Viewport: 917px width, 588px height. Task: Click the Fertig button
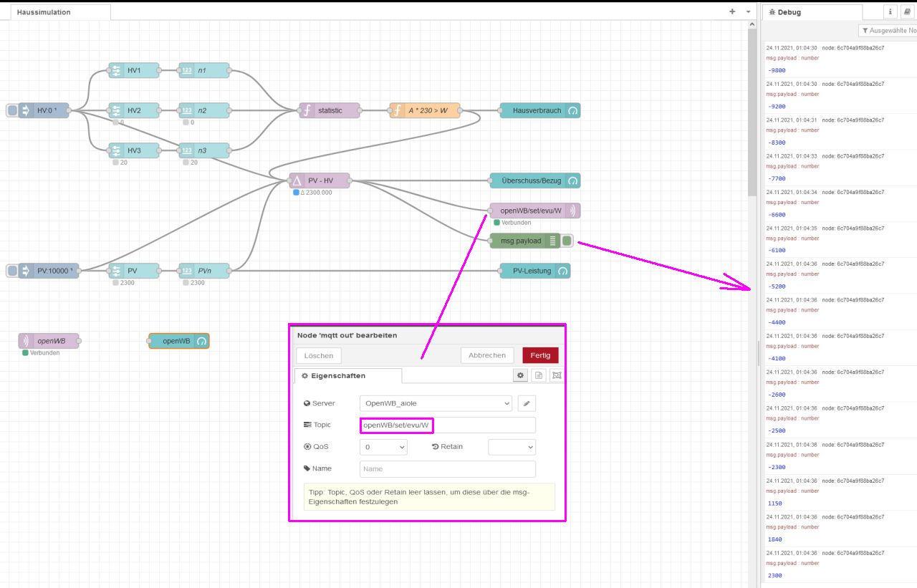540,355
